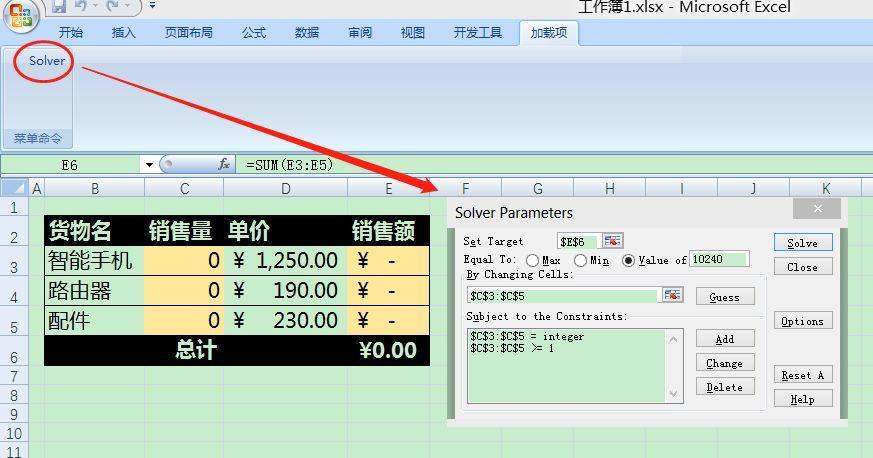Click the Change constraint button
This screenshot has width=873, height=458.
725,363
